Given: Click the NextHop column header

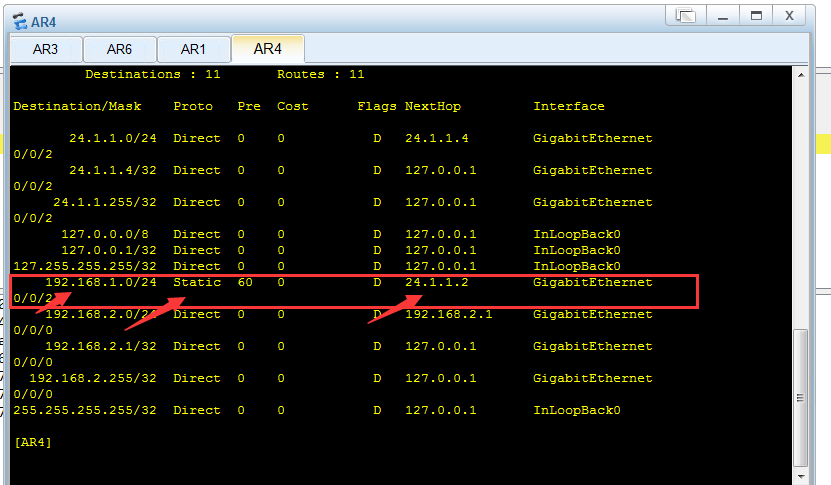Looking at the screenshot, I should [x=433, y=106].
